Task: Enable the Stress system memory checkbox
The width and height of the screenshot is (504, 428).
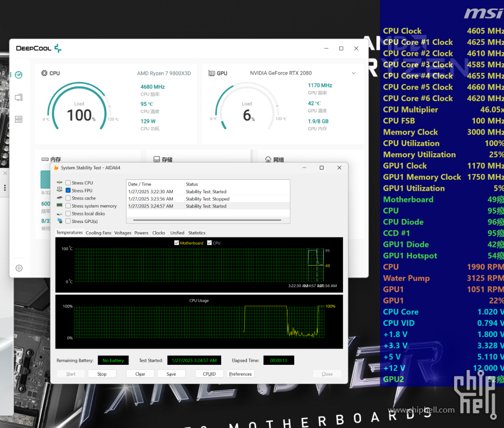Action: coord(68,206)
